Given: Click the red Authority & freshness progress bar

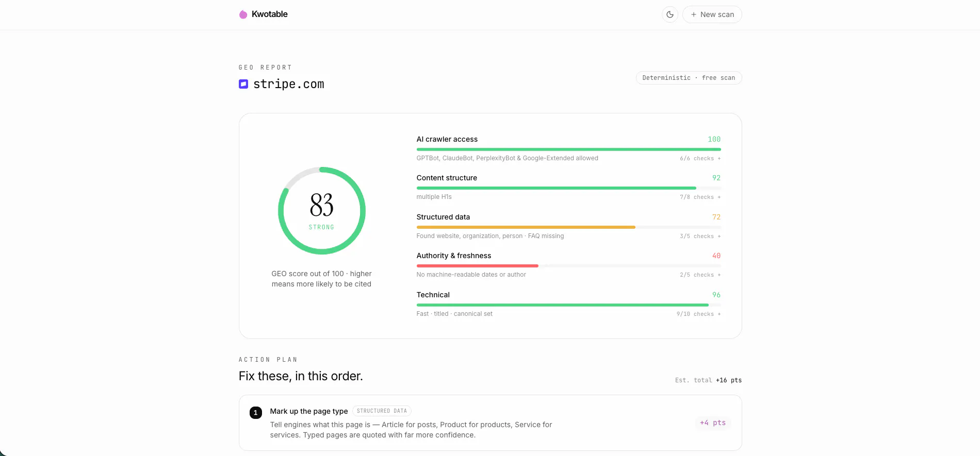Looking at the screenshot, I should tap(478, 266).
